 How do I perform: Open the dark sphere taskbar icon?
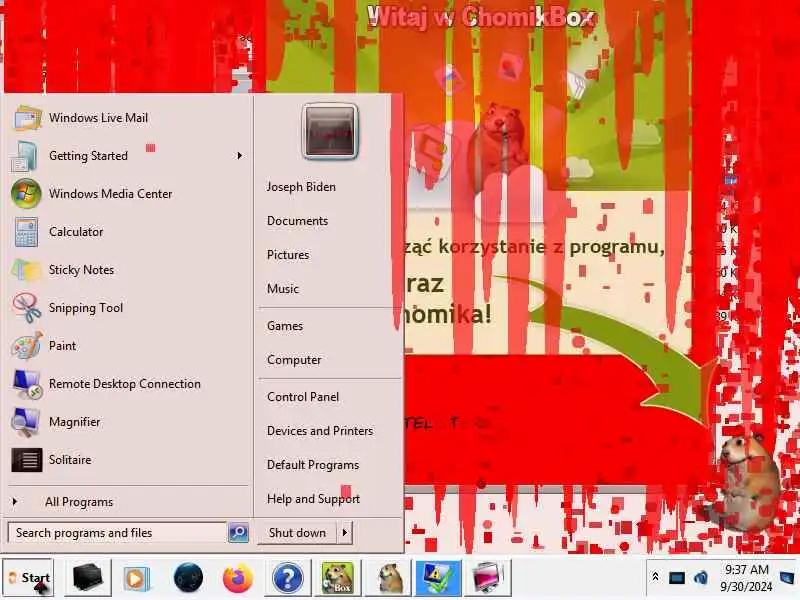(x=188, y=578)
